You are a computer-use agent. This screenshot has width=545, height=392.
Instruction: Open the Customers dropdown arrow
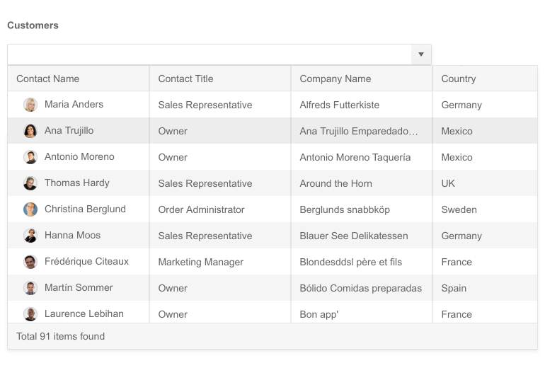pyautogui.click(x=421, y=54)
